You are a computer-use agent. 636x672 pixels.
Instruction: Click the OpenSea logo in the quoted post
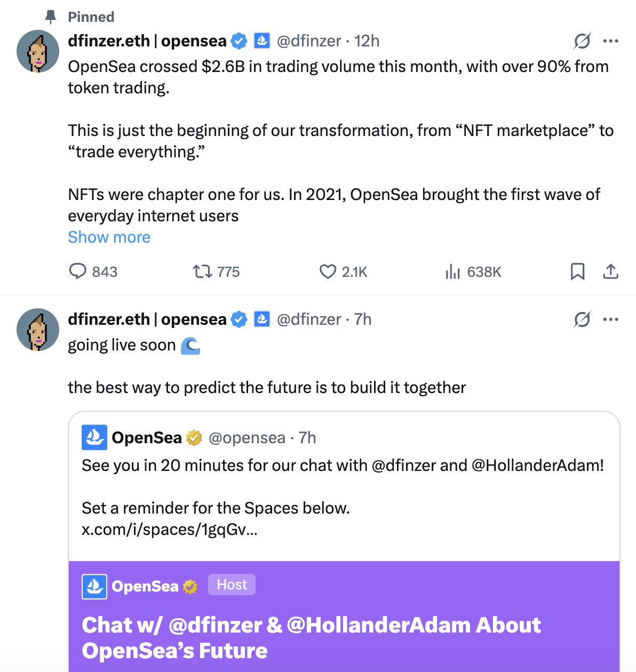(94, 438)
